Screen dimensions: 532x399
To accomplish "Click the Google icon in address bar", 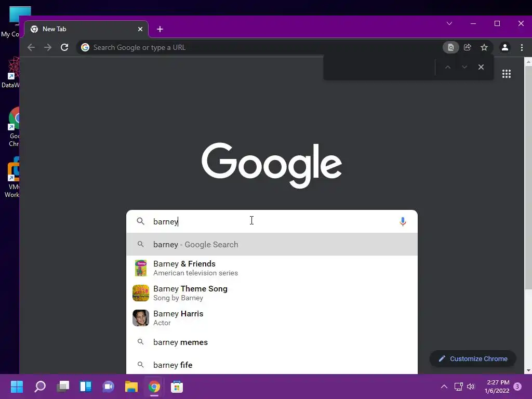I will point(85,47).
